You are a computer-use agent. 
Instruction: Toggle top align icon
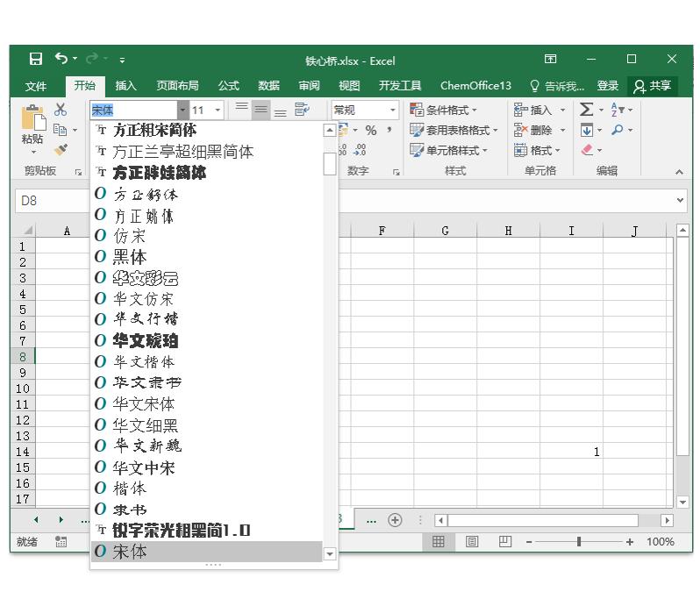pos(241,106)
